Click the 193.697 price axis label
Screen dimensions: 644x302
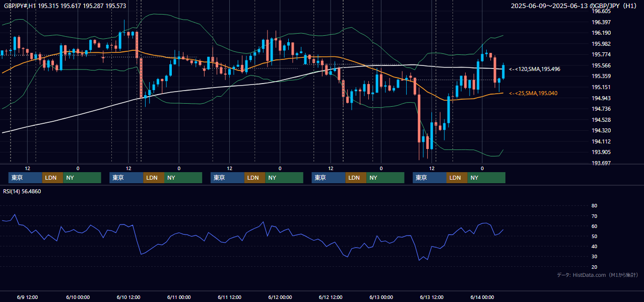pos(601,163)
